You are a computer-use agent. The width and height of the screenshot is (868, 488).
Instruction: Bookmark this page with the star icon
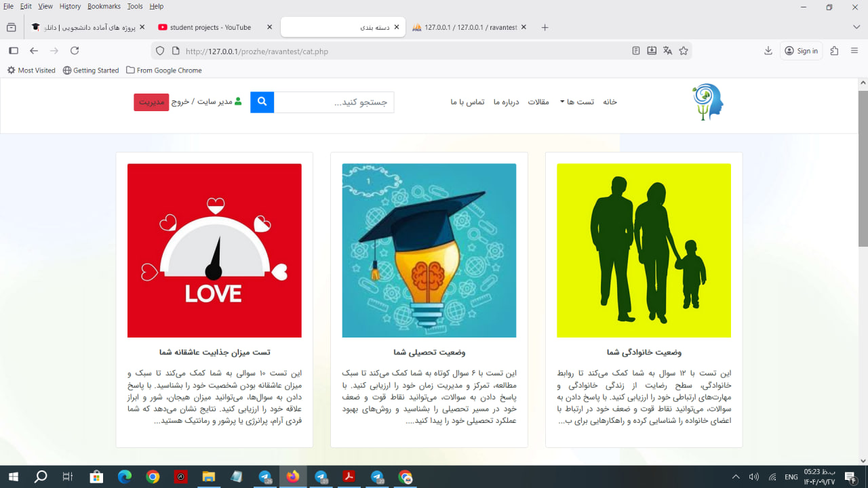click(684, 51)
